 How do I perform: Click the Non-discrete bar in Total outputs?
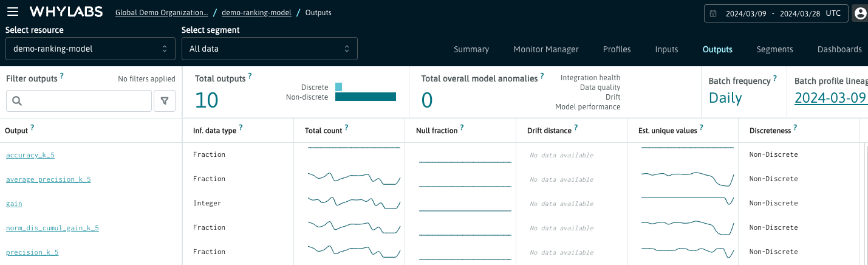(366, 97)
